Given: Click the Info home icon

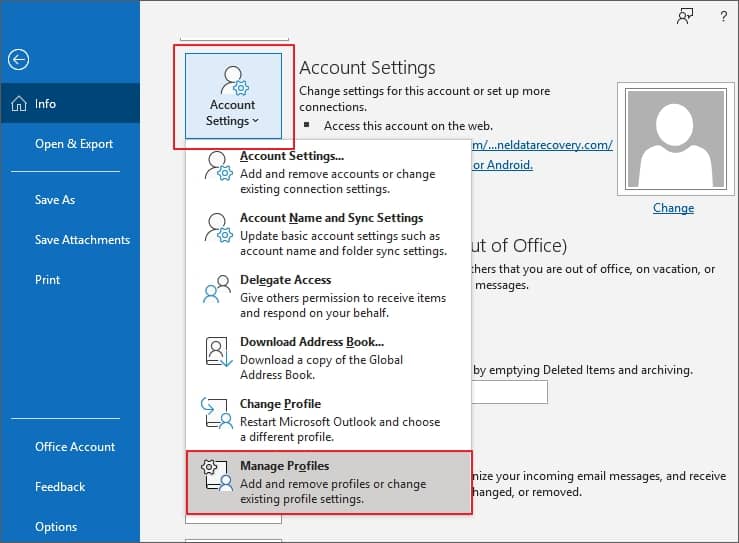Looking at the screenshot, I should [19, 104].
